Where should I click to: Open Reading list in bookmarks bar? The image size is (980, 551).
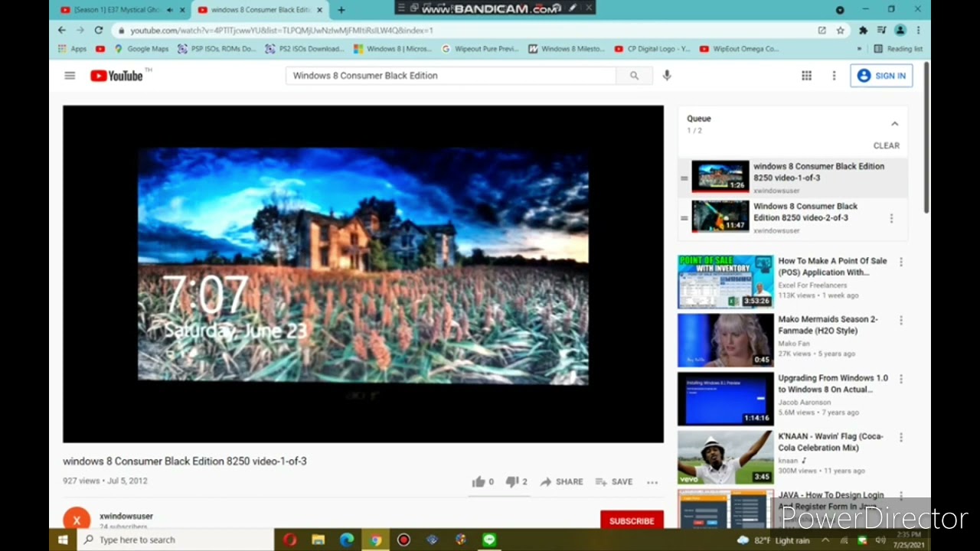point(898,48)
